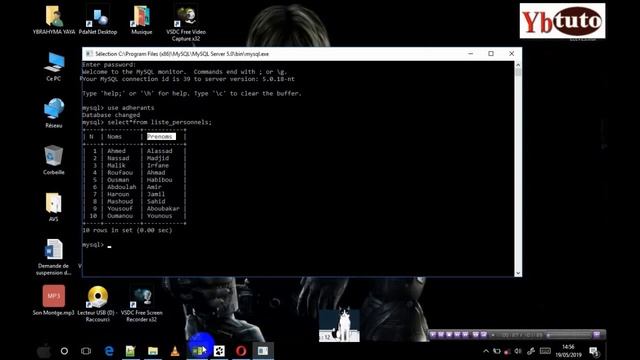Click the Cortana circle taskbar icon
Image resolution: width=640 pixels, height=360 pixels.
[64, 351]
